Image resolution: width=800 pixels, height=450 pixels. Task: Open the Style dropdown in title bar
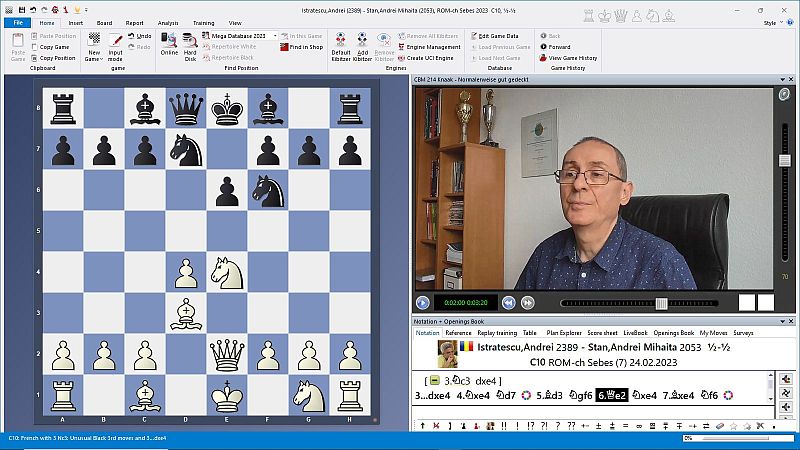tap(772, 22)
